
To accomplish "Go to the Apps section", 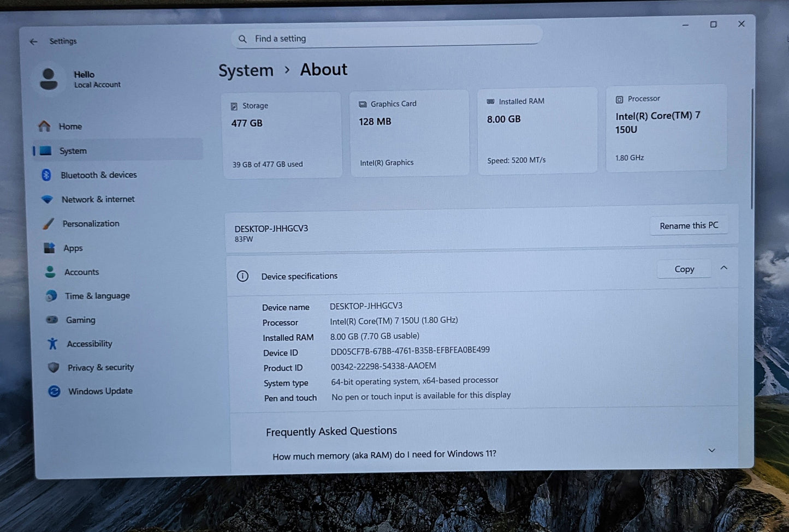I will pos(73,248).
